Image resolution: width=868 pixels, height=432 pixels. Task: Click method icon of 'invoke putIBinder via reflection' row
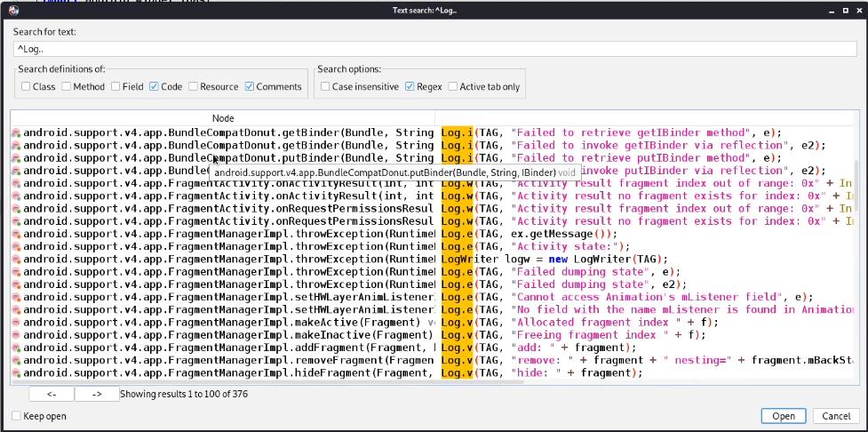pos(16,171)
